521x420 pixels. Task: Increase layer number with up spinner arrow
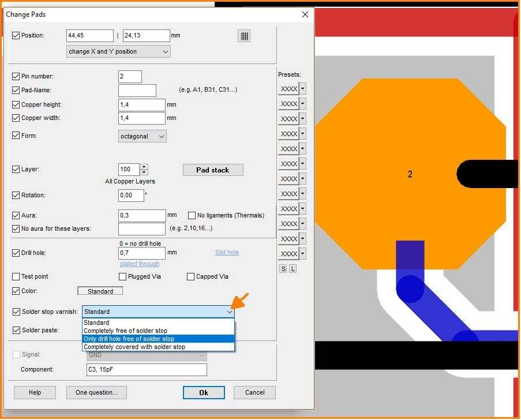click(x=144, y=167)
